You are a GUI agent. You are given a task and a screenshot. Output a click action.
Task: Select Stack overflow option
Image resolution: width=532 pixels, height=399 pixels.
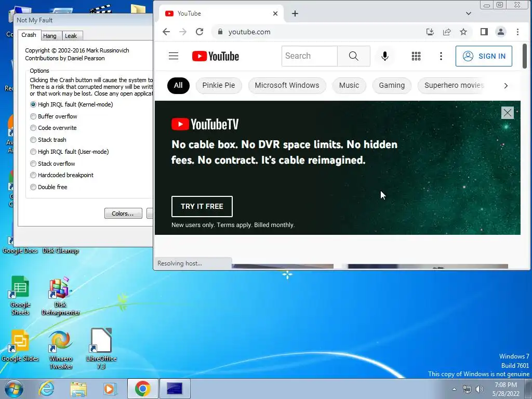click(x=52, y=164)
